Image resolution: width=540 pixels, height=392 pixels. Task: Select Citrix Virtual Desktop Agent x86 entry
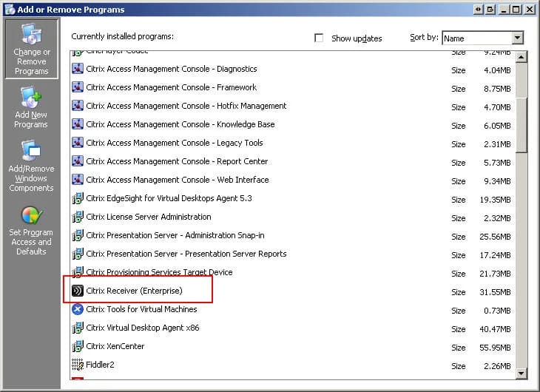click(143, 328)
